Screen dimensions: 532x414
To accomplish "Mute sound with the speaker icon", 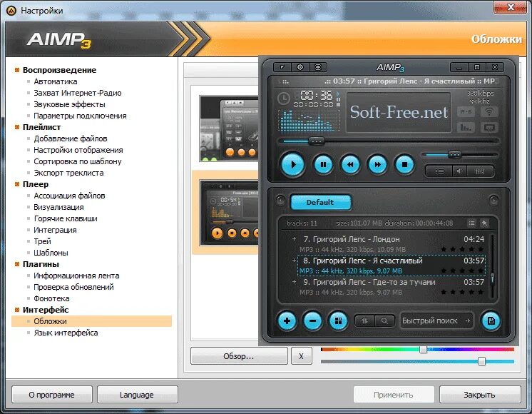I will (x=460, y=171).
